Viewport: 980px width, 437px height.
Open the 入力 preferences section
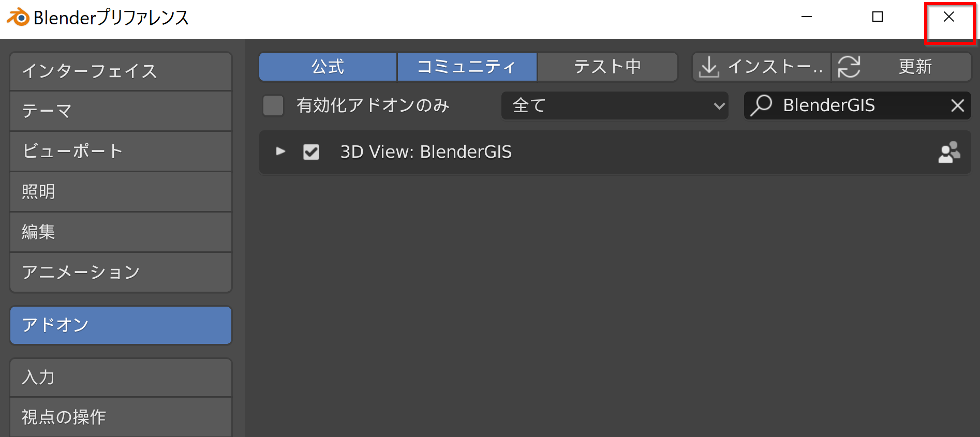(x=121, y=378)
